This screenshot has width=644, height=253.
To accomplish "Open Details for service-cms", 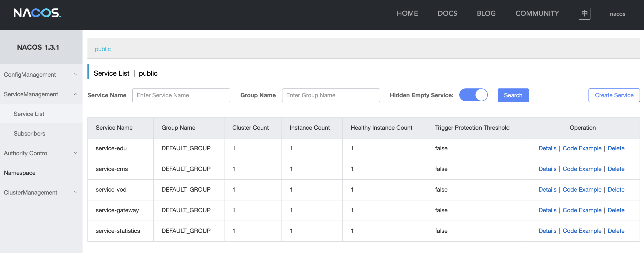I will tap(547, 169).
